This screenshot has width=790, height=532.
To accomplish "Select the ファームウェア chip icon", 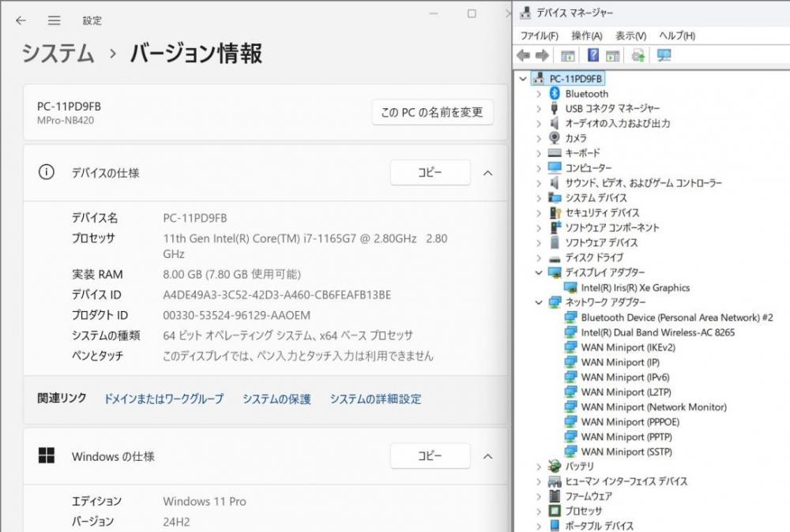I will 555,496.
